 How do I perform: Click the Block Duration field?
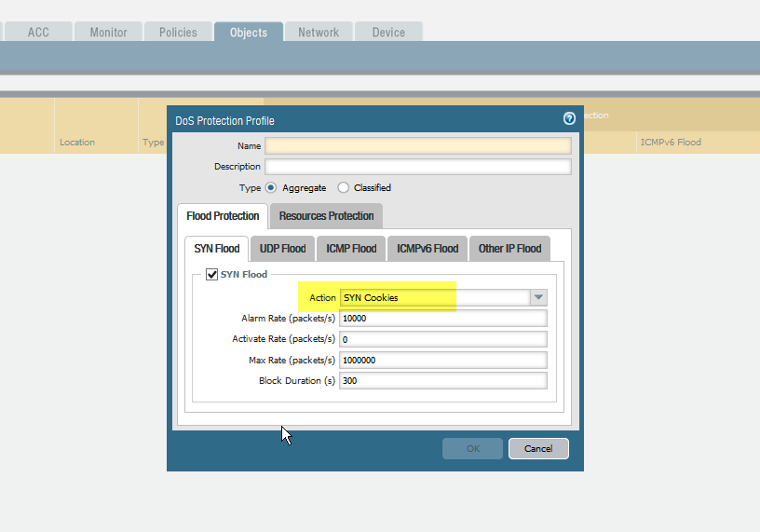point(442,381)
